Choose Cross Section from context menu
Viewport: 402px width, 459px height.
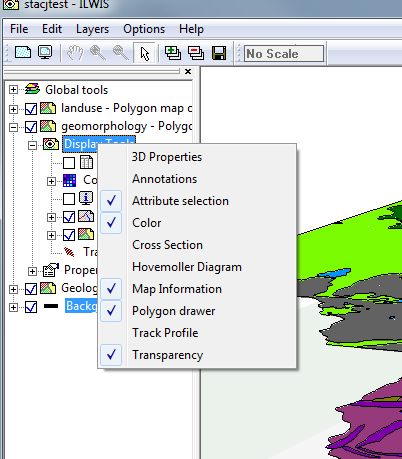[167, 245]
